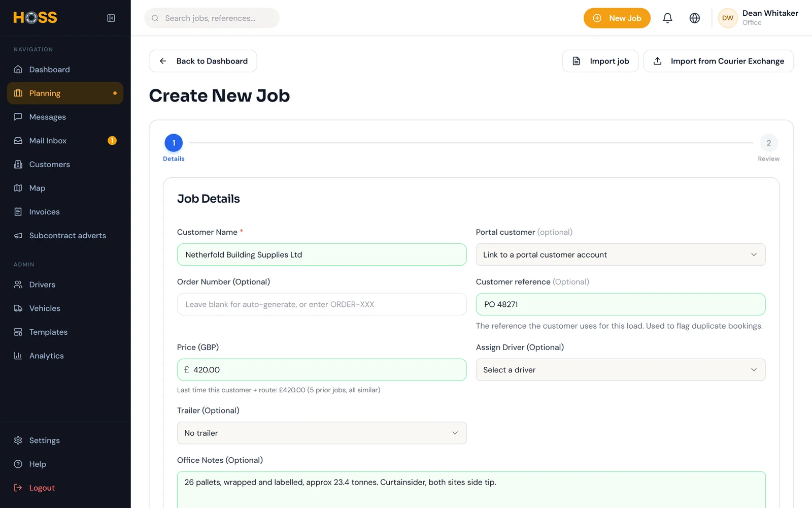The width and height of the screenshot is (812, 508).
Task: Open Drivers admin icon
Action: pyautogui.click(x=18, y=284)
